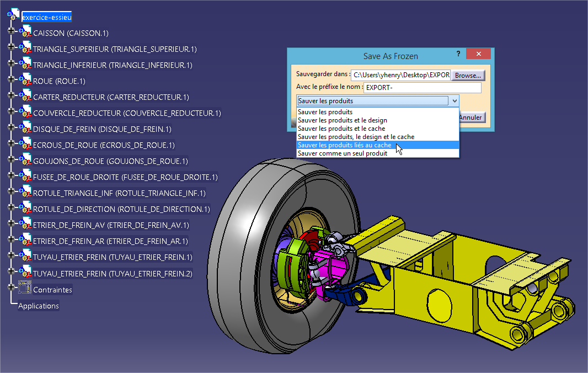Open the save mode dropdown arrow
The height and width of the screenshot is (373, 588).
(454, 101)
